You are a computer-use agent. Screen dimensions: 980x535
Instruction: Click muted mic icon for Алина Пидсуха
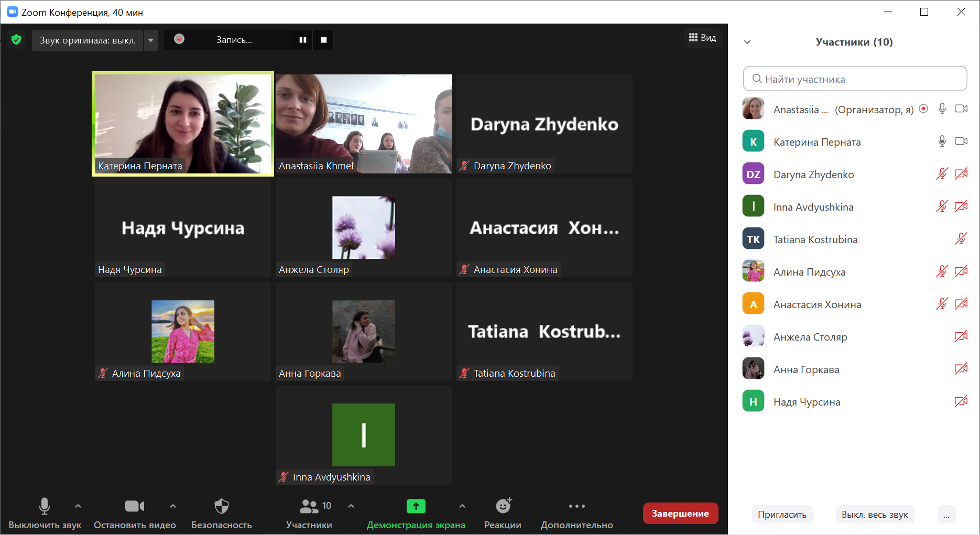click(942, 271)
